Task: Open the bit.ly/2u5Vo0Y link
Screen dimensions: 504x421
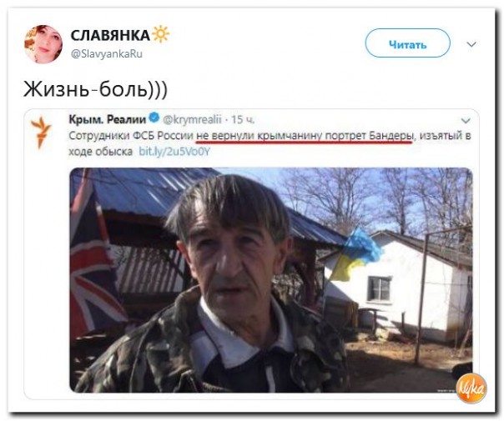Action: coord(174,151)
